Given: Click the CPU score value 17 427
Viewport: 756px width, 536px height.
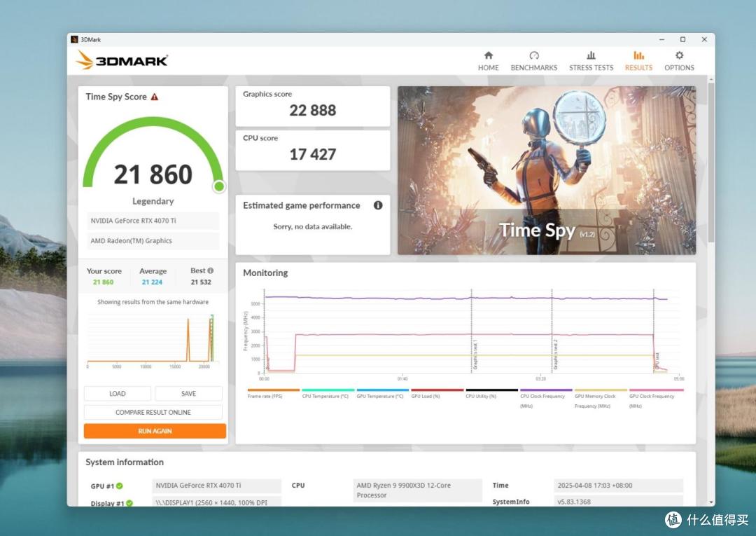Looking at the screenshot, I should (x=312, y=154).
